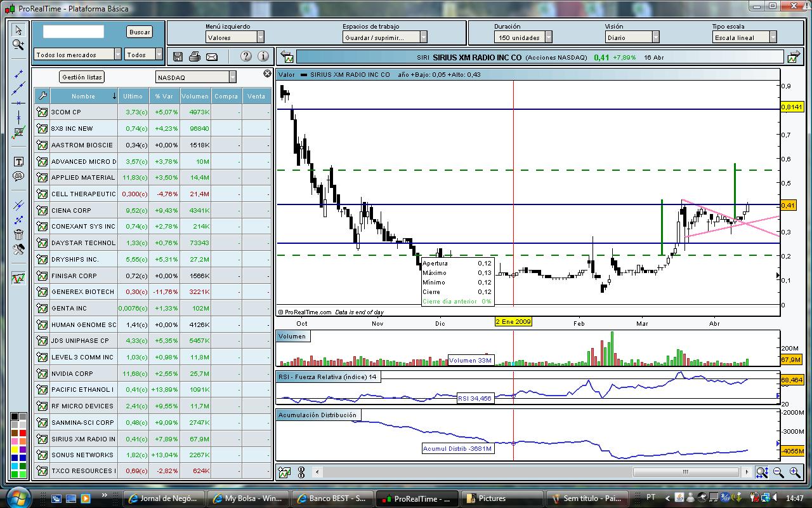Choose the segment line drawing tool

18,74
